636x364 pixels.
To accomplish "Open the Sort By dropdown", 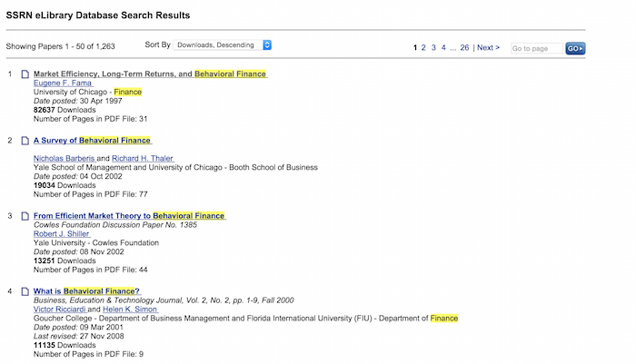I will tap(223, 45).
